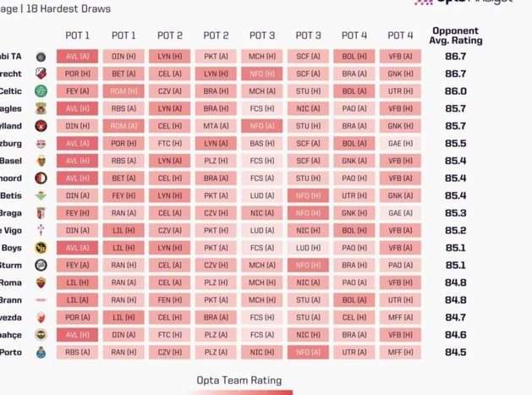The image size is (532, 395).
Task: Click the Opponent Avg. Rating column header
Action: 456,36
